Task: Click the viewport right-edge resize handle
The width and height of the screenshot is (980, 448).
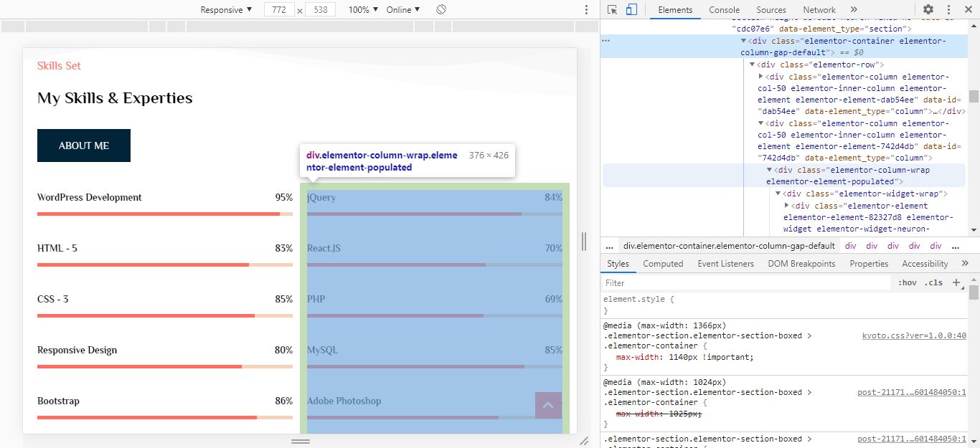Action: tap(583, 241)
